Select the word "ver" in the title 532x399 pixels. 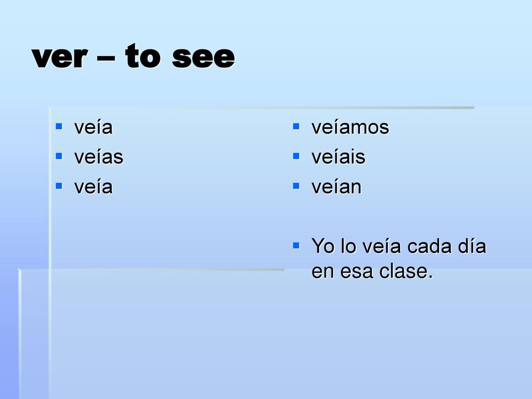60,58
